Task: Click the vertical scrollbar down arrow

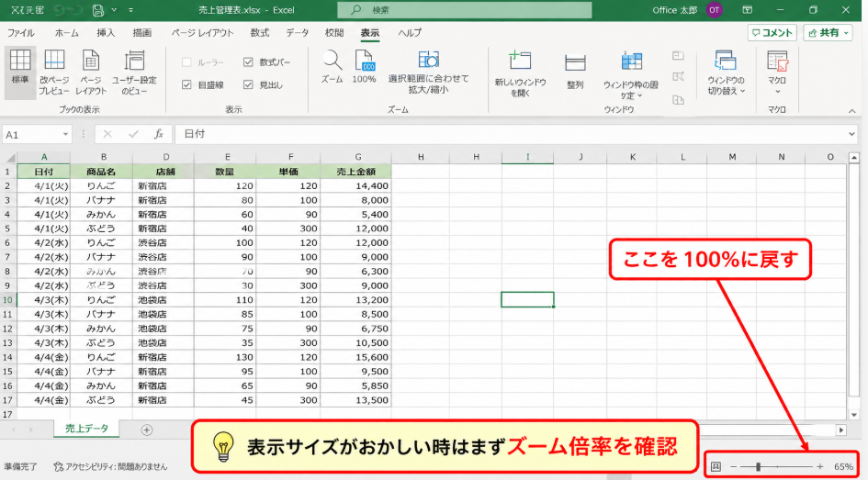Action: (854, 415)
